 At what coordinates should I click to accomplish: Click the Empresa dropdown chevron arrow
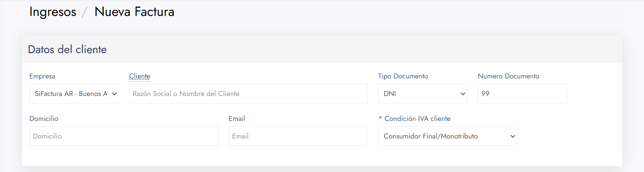coord(114,94)
